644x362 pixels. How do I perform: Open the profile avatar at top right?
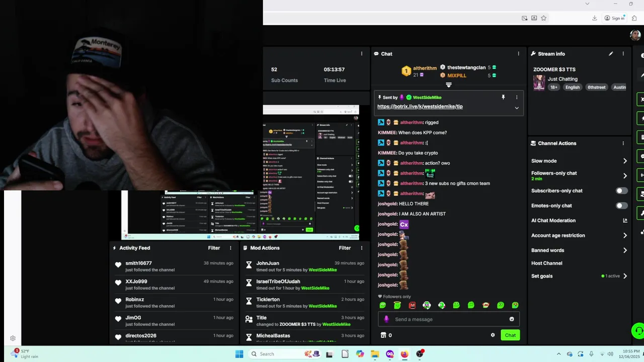pos(635,35)
